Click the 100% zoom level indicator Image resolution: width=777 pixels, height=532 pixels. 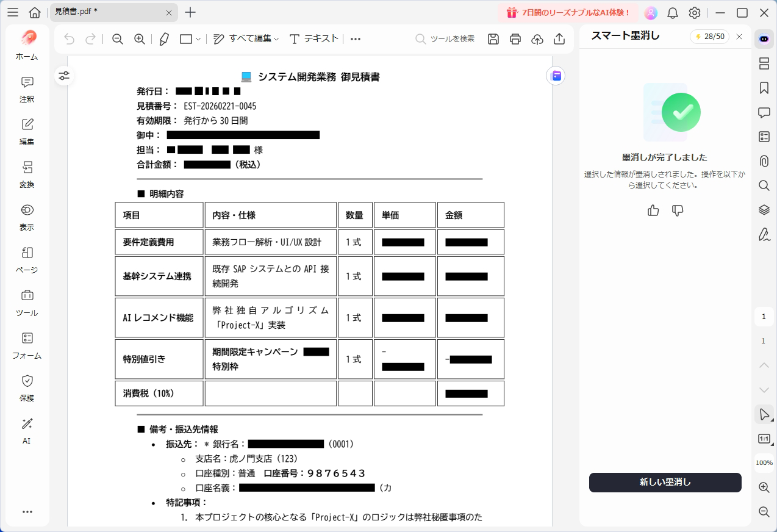click(x=764, y=463)
